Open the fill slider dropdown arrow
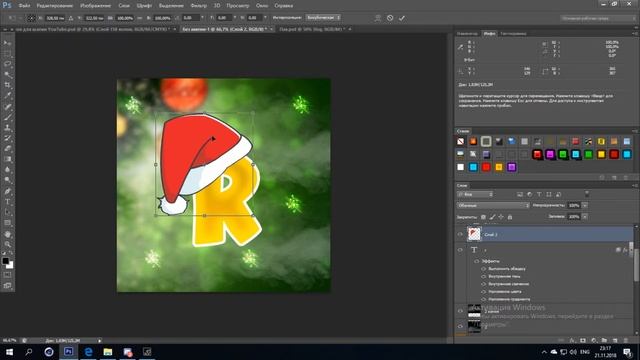This screenshot has width=640, height=360. (585, 217)
